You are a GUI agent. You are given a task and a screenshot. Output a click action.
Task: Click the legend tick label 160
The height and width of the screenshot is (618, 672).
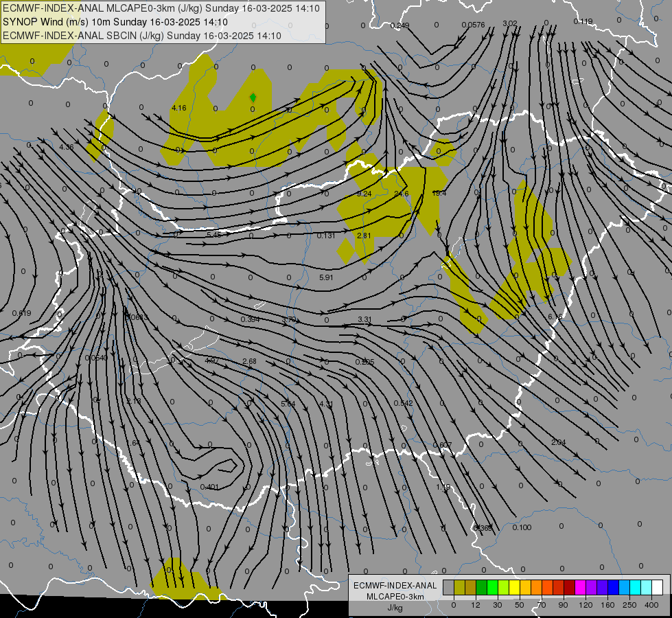point(607,605)
